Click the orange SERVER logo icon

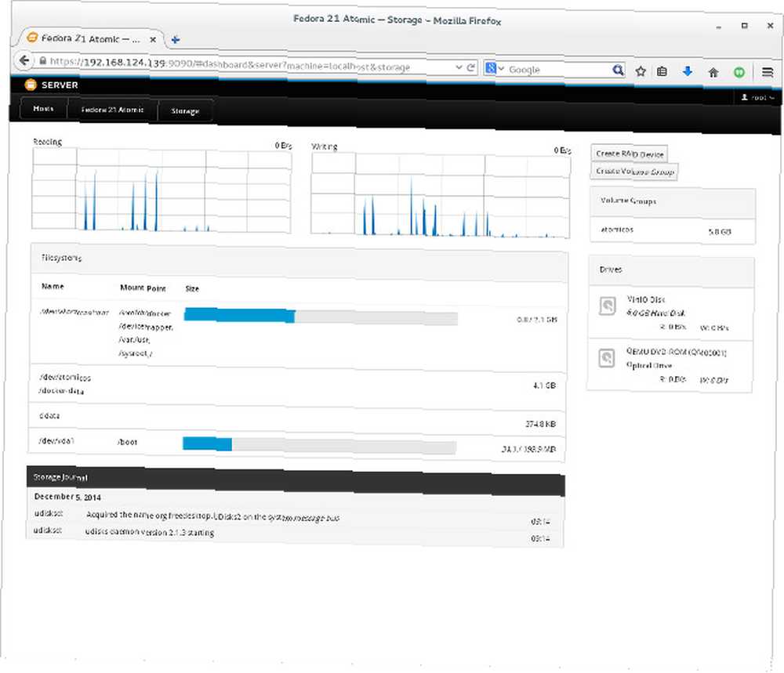click(31, 85)
